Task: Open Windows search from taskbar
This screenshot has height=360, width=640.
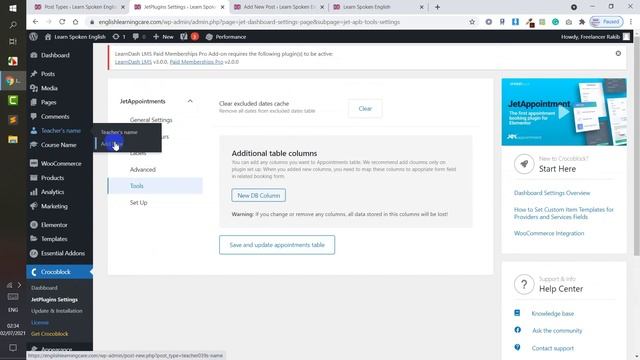Action: 13,25
